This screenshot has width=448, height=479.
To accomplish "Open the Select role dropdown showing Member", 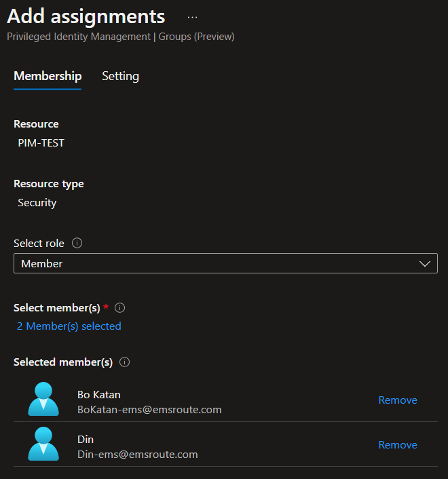I will pyautogui.click(x=217, y=263).
